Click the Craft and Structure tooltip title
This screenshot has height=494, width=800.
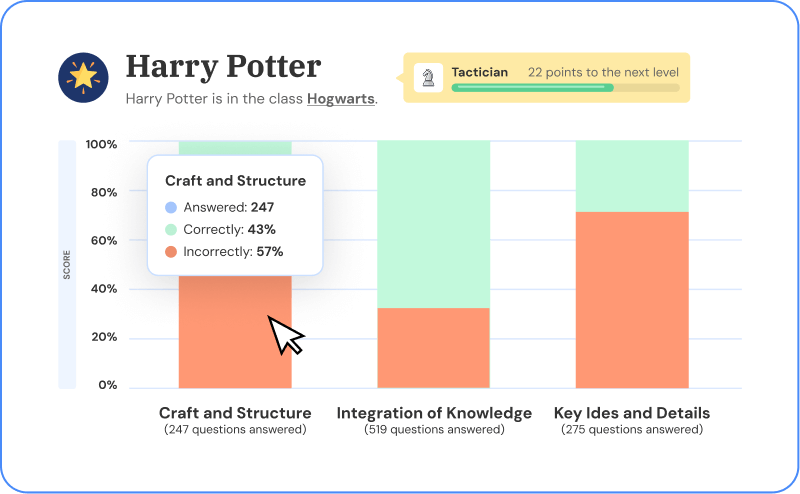pyautogui.click(x=236, y=181)
